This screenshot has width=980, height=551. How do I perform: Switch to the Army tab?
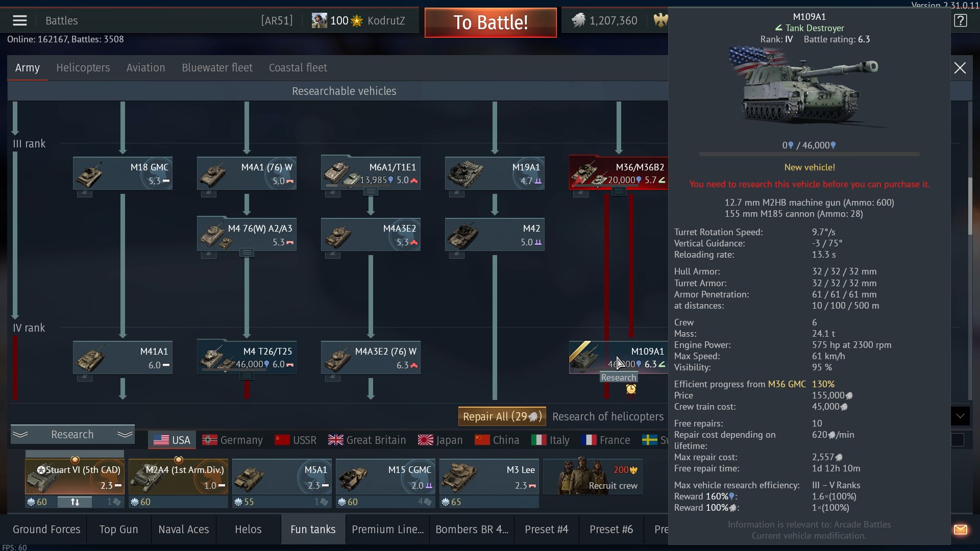point(28,68)
